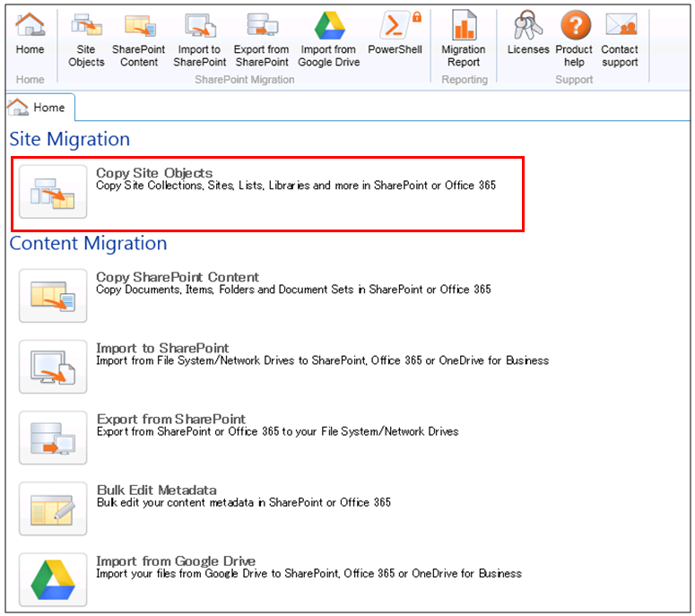This screenshot has width=695, height=616.
Task: Click the Bulk Edit Metadata tile icon
Action: click(53, 508)
